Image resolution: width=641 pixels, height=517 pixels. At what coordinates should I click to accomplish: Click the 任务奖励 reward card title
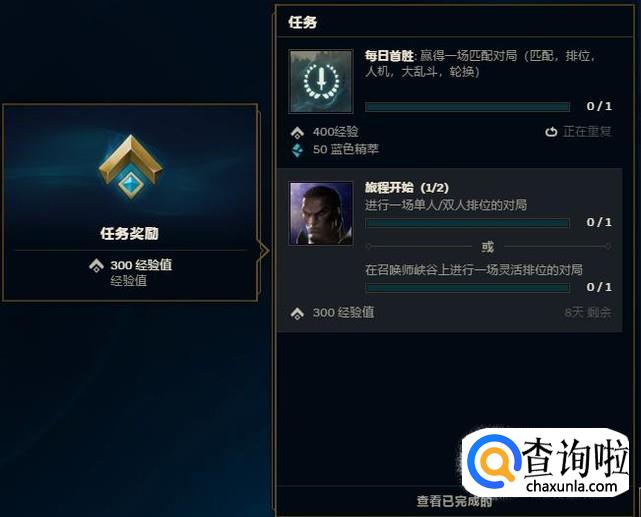130,233
